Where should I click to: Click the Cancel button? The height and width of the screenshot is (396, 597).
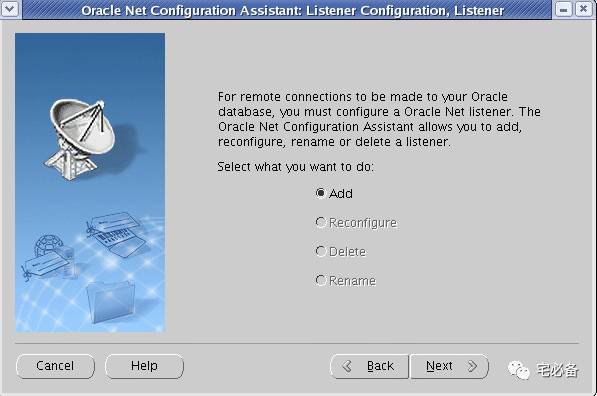[55, 366]
